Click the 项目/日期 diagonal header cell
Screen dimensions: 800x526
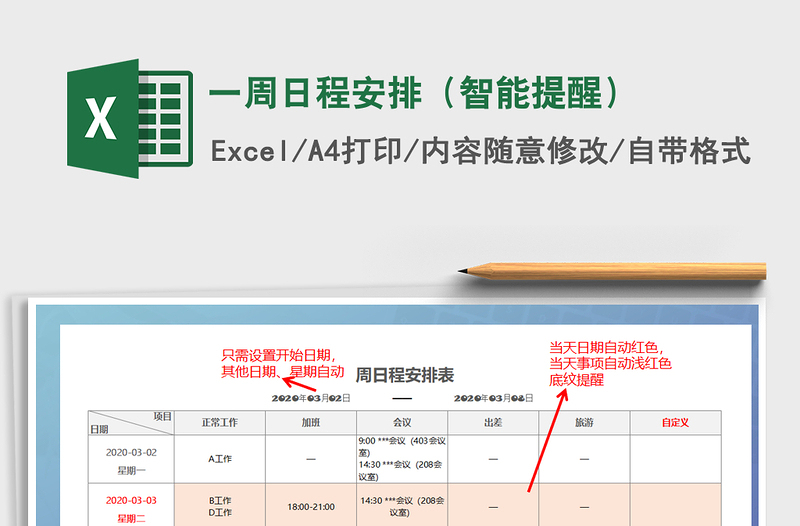click(x=131, y=422)
